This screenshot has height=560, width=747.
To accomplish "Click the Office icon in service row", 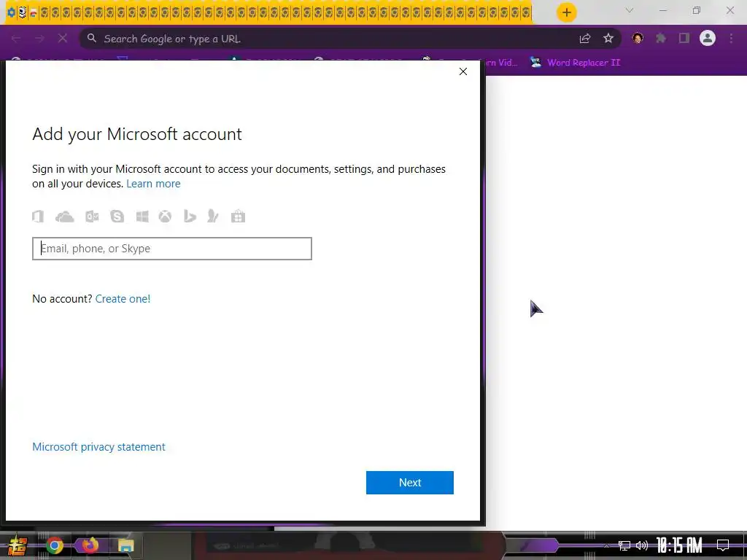I will pyautogui.click(x=38, y=217).
